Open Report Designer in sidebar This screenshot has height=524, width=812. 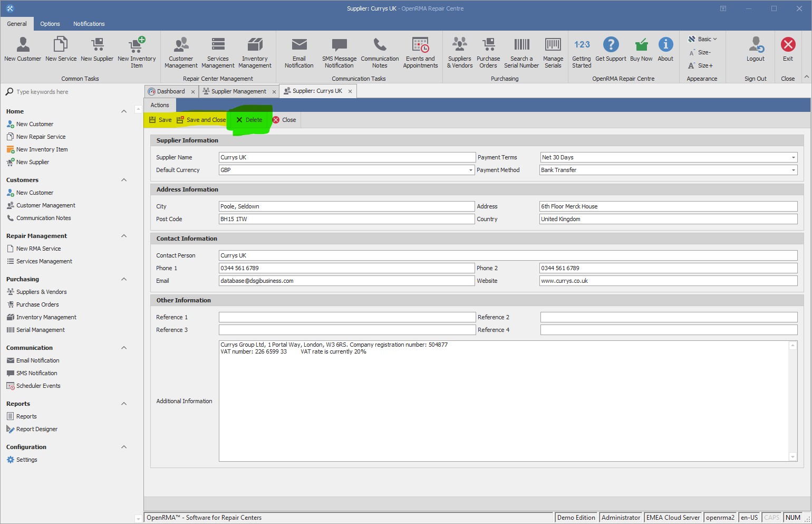36,429
